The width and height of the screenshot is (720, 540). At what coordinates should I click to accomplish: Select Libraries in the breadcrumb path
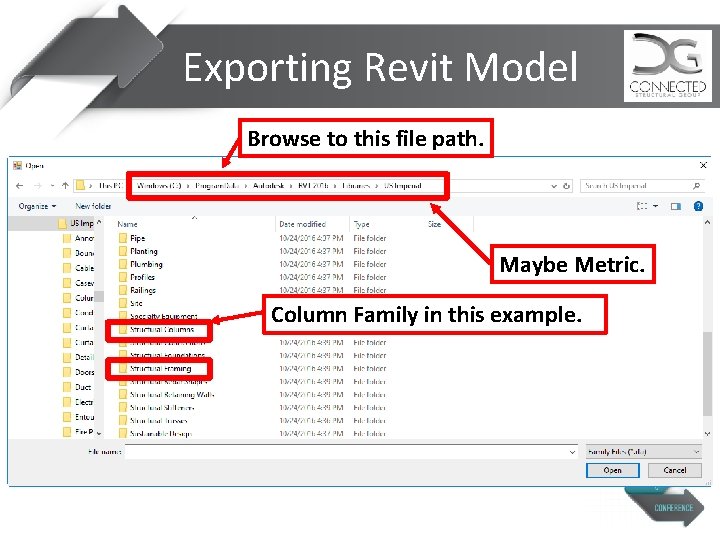click(x=356, y=186)
